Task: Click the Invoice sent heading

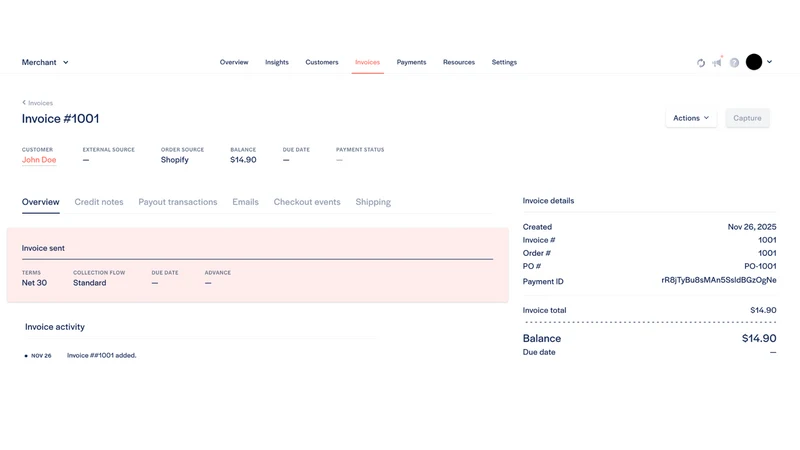Action: coord(43,248)
